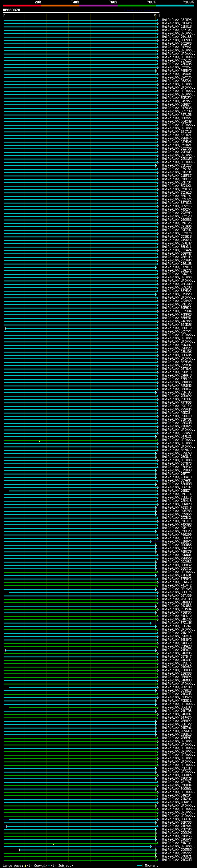Select the UniRef100_Q9USW5 label
This screenshot has width=197, height=868.
[x=176, y=159]
